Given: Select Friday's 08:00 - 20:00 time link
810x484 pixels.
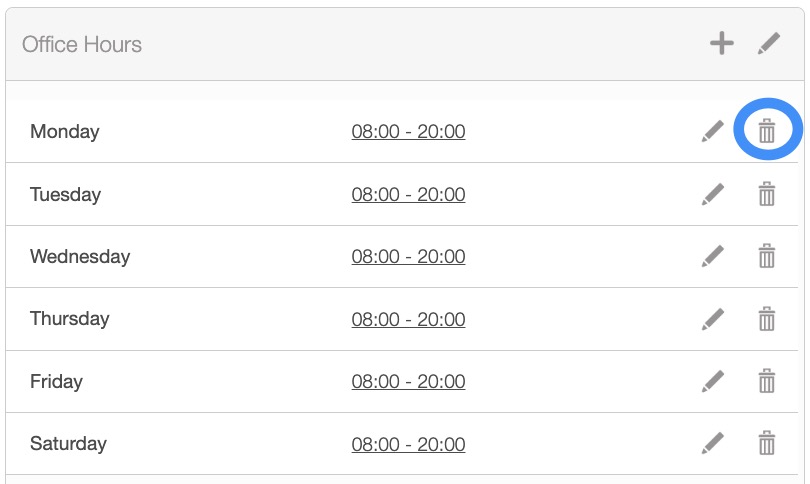Looking at the screenshot, I should pyautogui.click(x=408, y=381).
